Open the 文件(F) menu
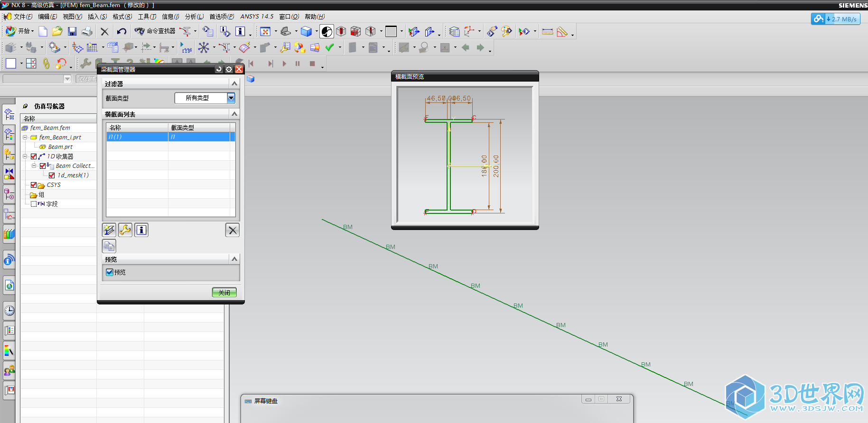Viewport: 868px width, 423px height. click(x=23, y=17)
